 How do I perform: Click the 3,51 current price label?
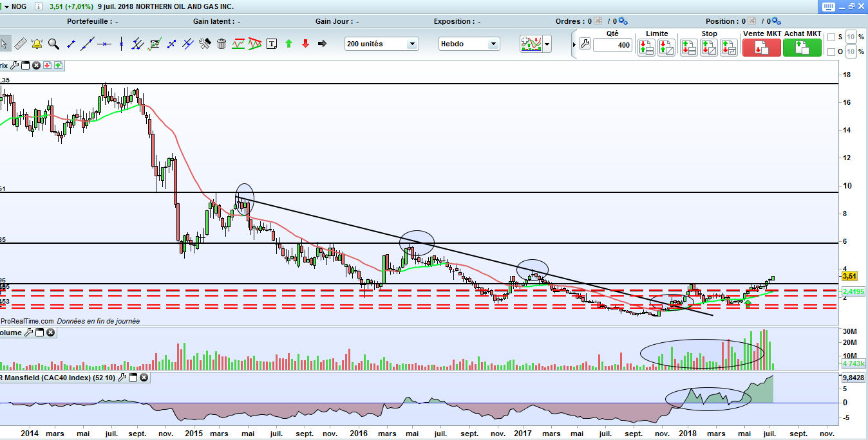click(x=849, y=276)
